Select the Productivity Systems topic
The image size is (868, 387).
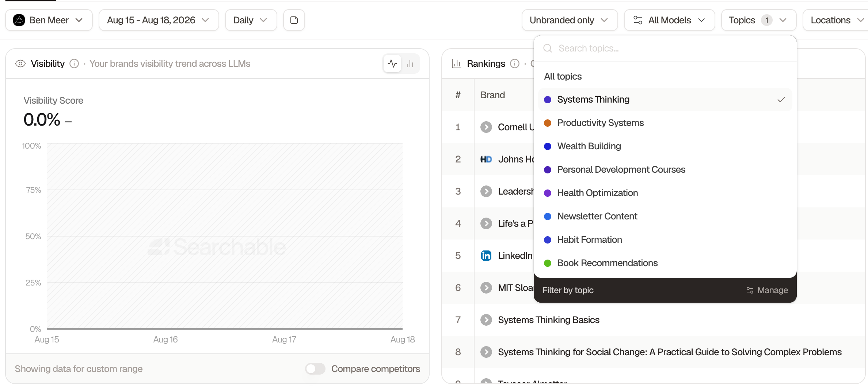coord(665,123)
